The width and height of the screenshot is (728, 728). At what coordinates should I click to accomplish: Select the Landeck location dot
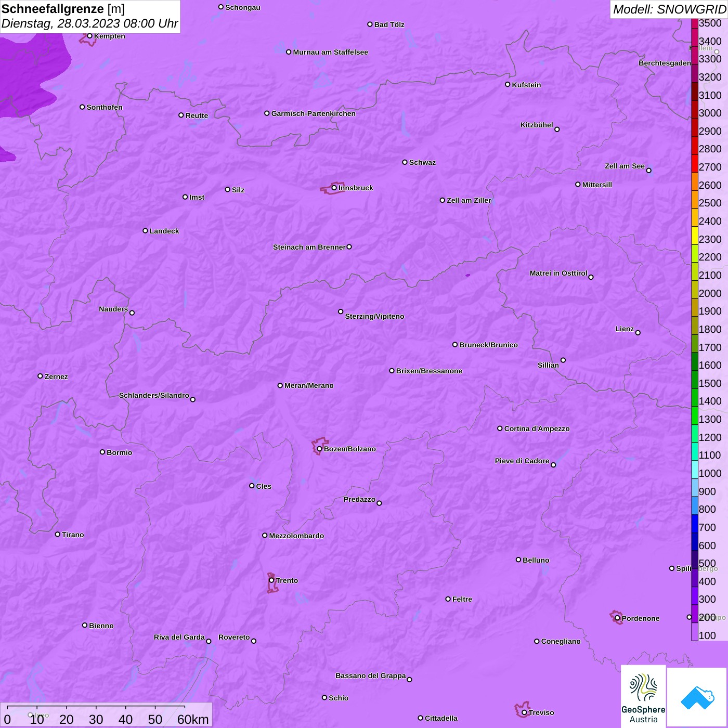[x=145, y=231]
